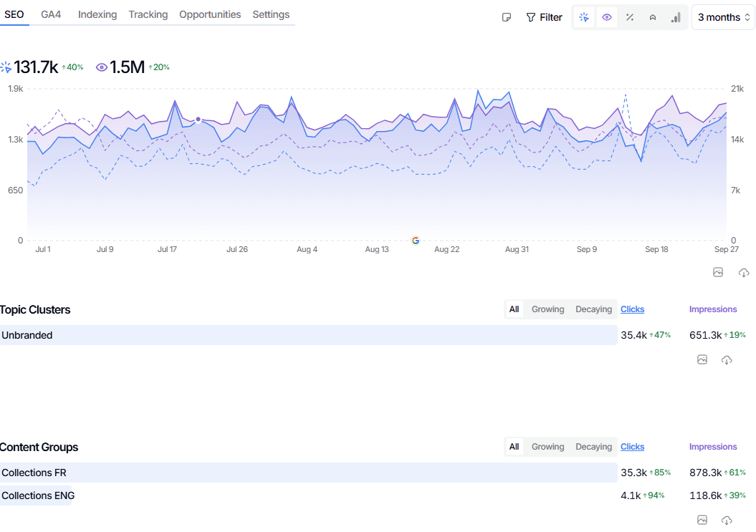Open the 3 months date range dropdown
Screen dimensions: 756x532
(723, 17)
